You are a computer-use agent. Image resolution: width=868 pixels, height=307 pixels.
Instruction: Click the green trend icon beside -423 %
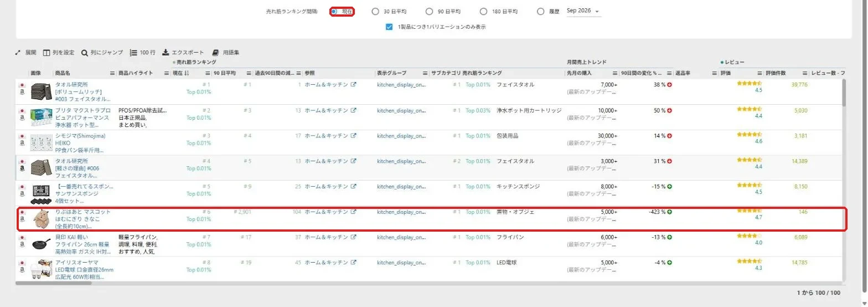pyautogui.click(x=670, y=212)
